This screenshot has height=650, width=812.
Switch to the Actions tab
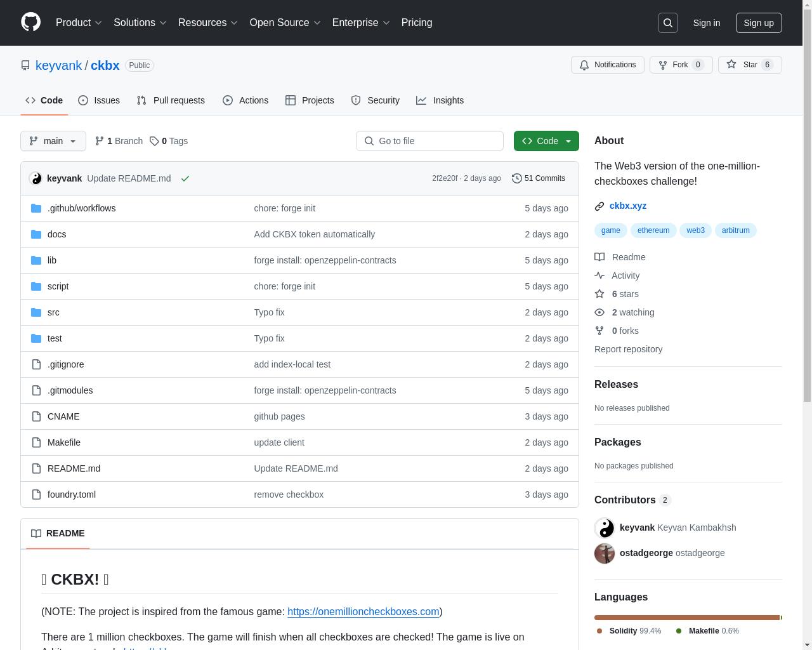[x=246, y=100]
